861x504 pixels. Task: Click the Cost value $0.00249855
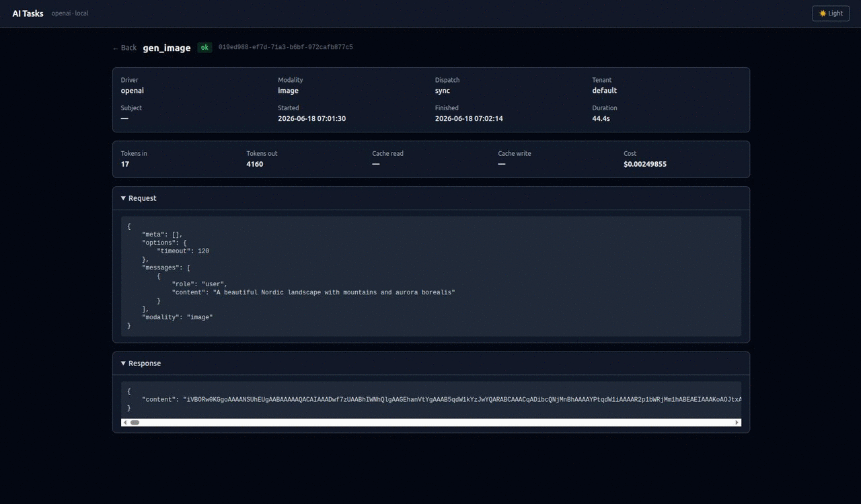[645, 165]
